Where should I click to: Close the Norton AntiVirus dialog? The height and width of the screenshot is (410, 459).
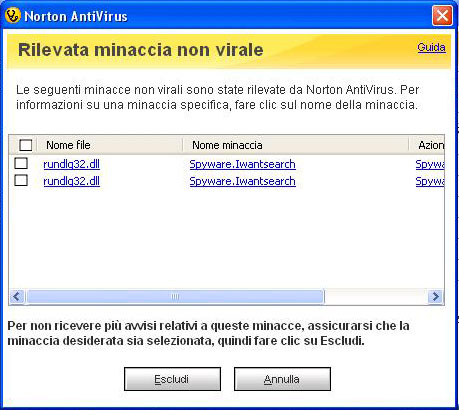click(x=442, y=15)
